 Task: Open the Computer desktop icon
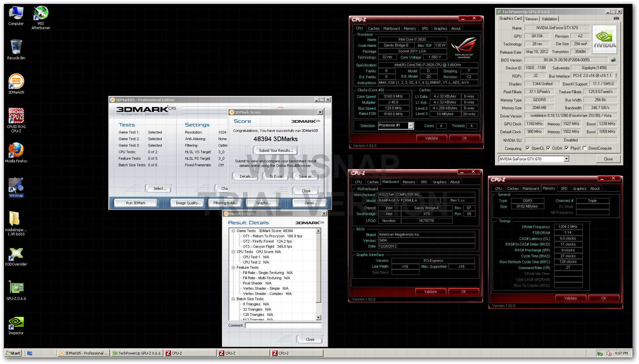click(16, 16)
